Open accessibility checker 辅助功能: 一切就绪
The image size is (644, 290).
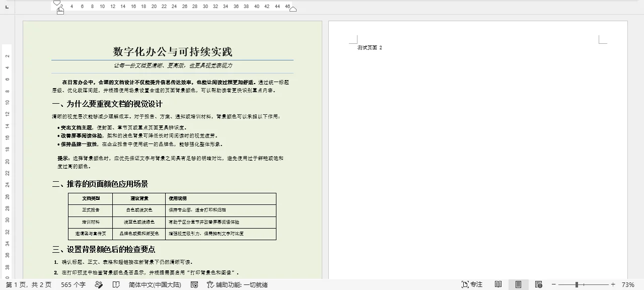tap(237, 284)
